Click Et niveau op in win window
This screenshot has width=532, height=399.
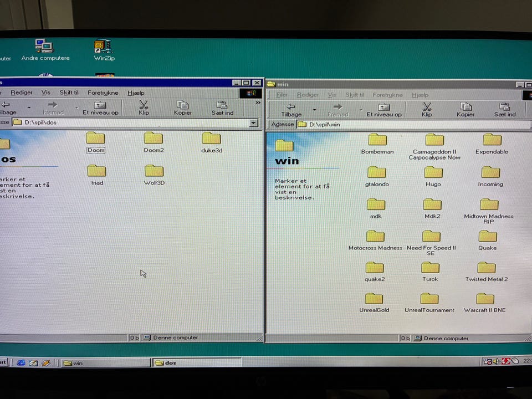pyautogui.click(x=384, y=110)
